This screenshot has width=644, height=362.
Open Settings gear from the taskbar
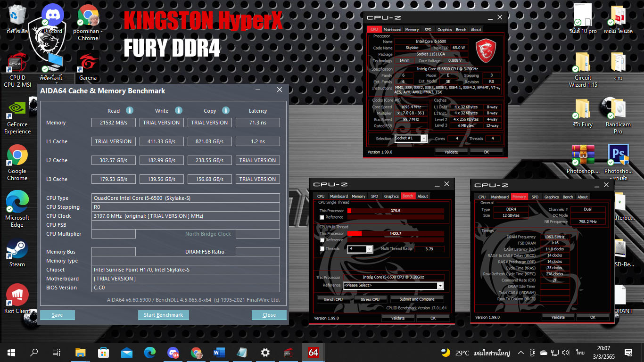pyautogui.click(x=265, y=352)
